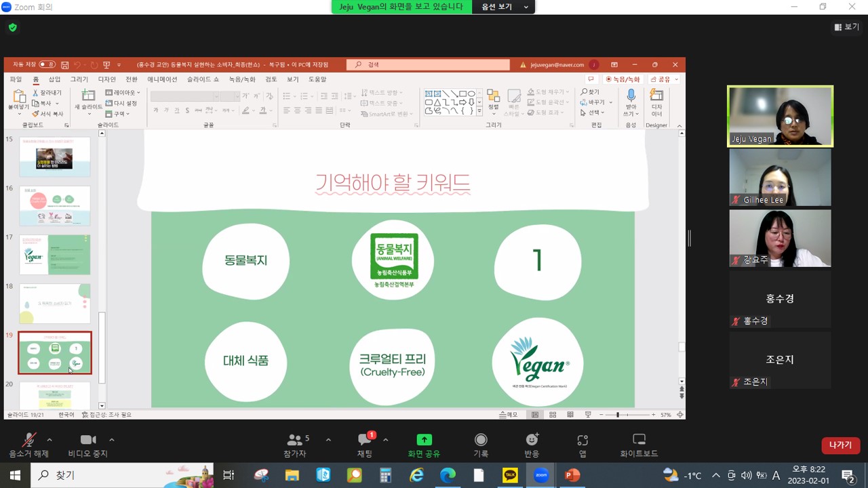Toggle AutoSave switch in PowerPoint
This screenshot has height=488, width=868.
[47, 64]
